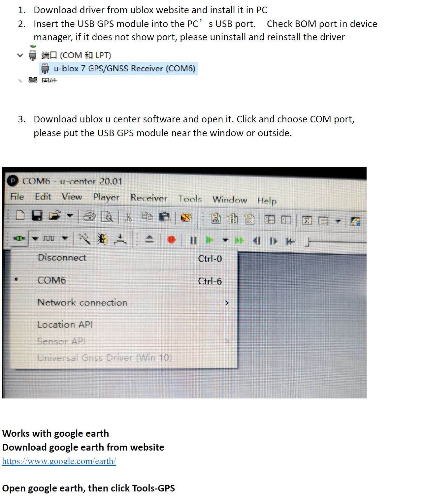
Task: Click the Step Backward player button
Action: click(257, 241)
